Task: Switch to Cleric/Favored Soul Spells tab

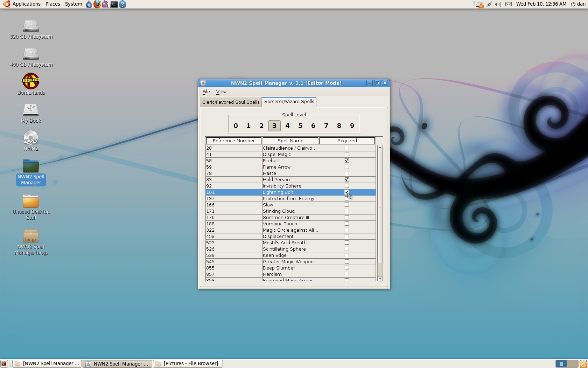Action: click(231, 102)
